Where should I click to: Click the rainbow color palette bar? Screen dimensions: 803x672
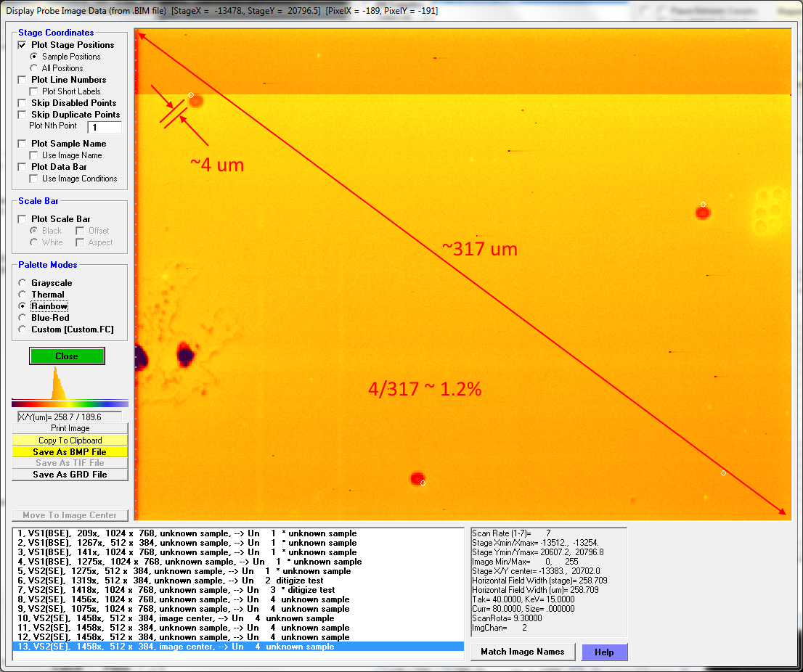pos(70,403)
